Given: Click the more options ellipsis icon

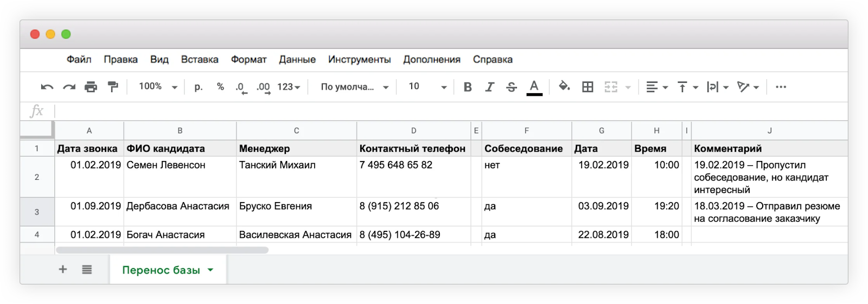Looking at the screenshot, I should [x=781, y=87].
